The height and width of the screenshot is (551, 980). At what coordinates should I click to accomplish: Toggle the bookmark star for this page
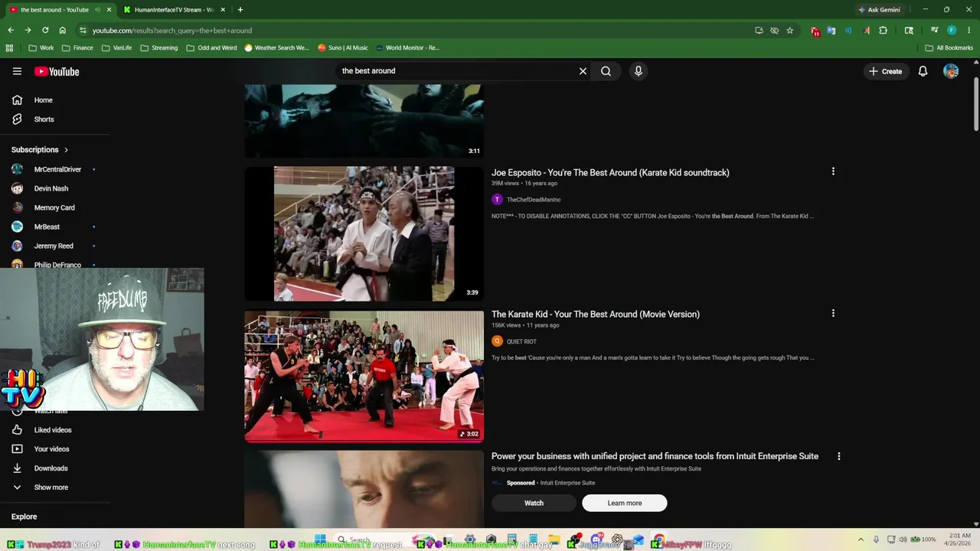pos(789,31)
